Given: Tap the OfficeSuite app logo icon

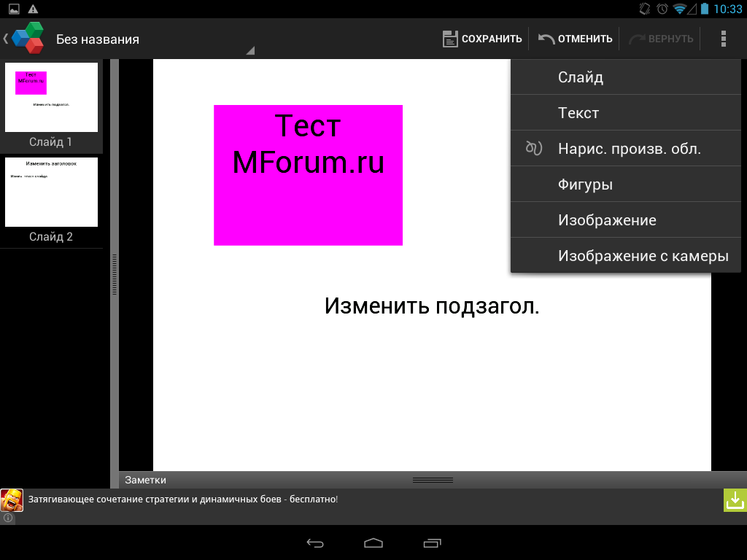Looking at the screenshot, I should [x=28, y=39].
